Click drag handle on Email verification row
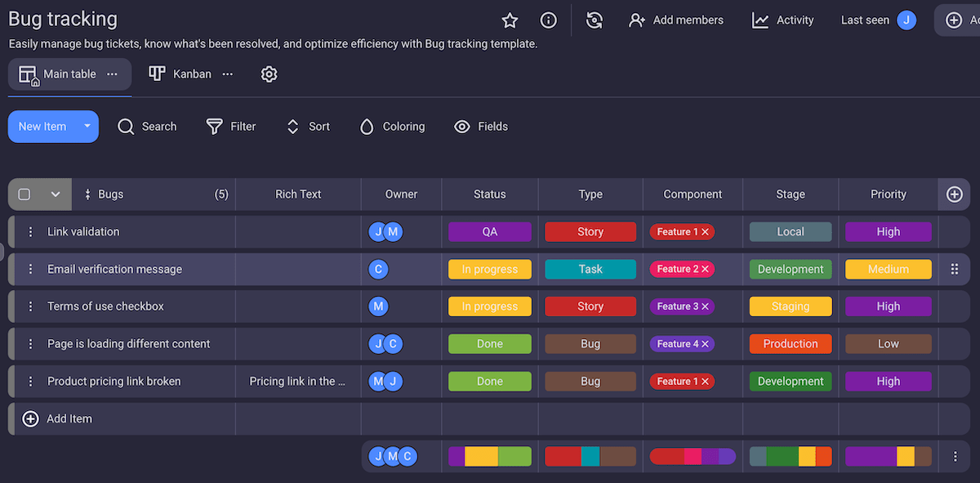 click(x=954, y=270)
